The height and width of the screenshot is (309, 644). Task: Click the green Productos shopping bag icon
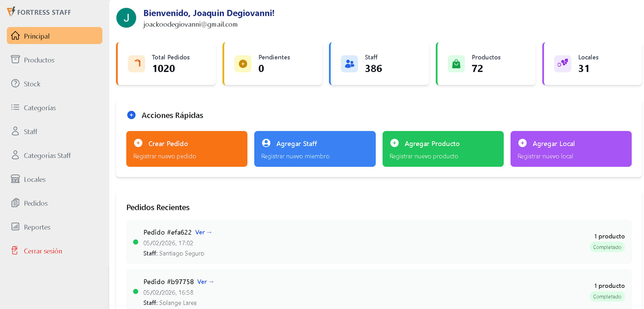point(456,64)
